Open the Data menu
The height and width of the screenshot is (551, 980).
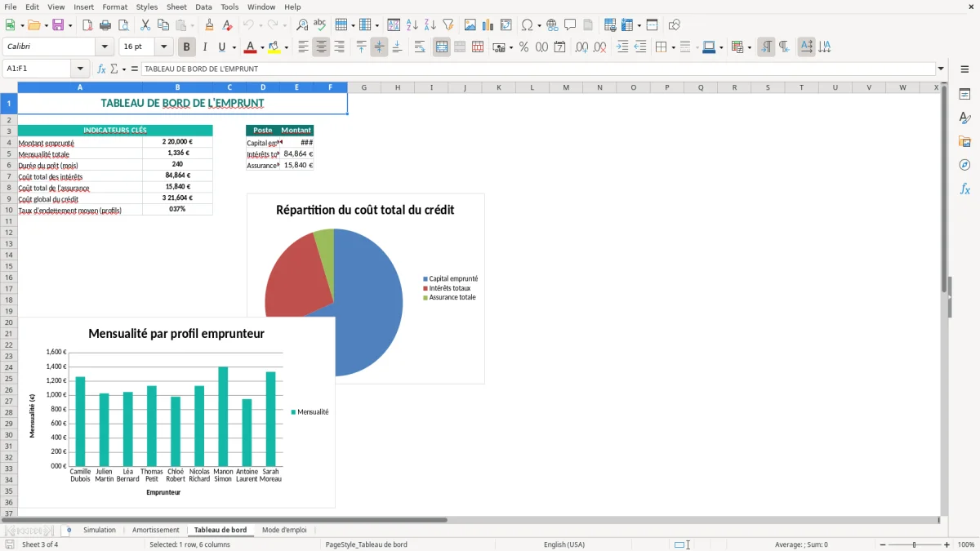[203, 7]
